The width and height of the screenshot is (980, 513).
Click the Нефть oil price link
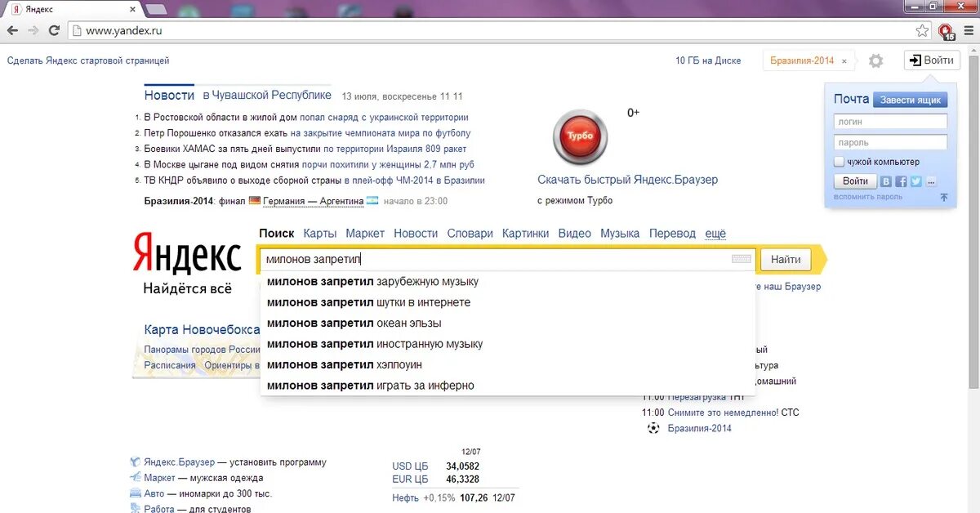[x=405, y=498]
